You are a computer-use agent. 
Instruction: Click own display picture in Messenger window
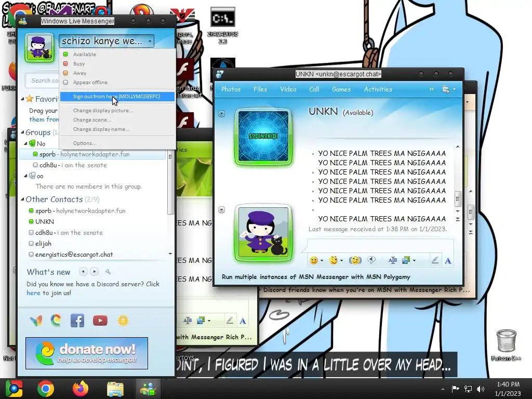coord(39,47)
